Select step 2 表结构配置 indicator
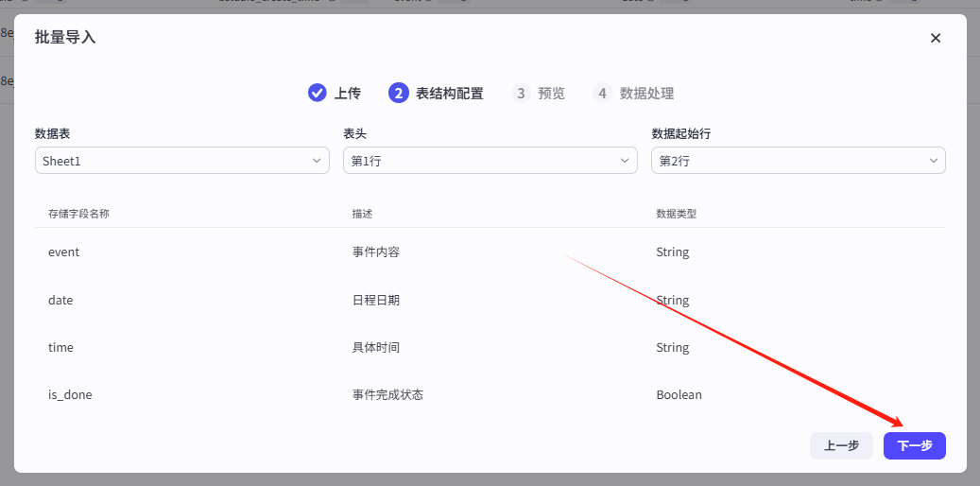Screen dimensions: 980x486 point(398,93)
